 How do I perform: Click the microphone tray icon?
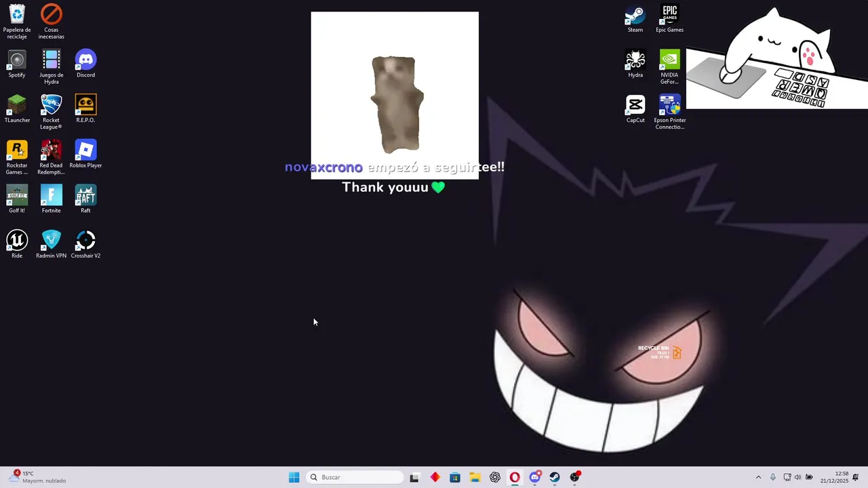pyautogui.click(x=772, y=477)
